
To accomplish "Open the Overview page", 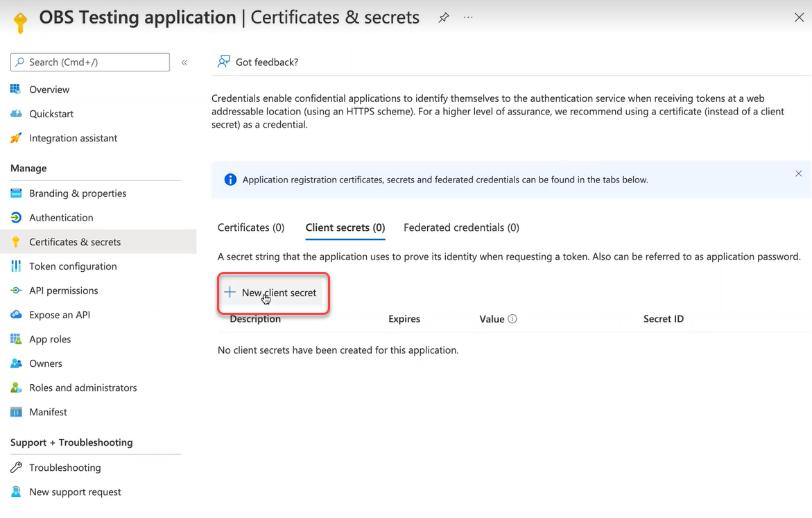I will point(49,89).
